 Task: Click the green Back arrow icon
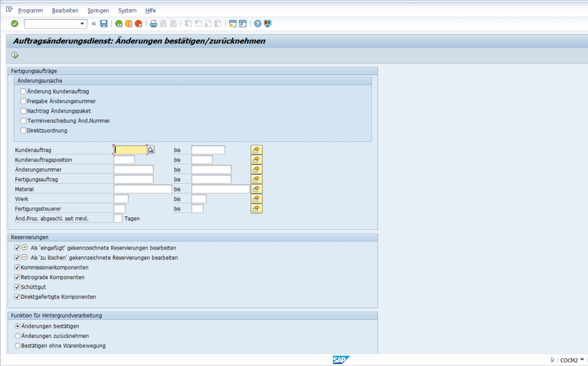click(x=119, y=24)
